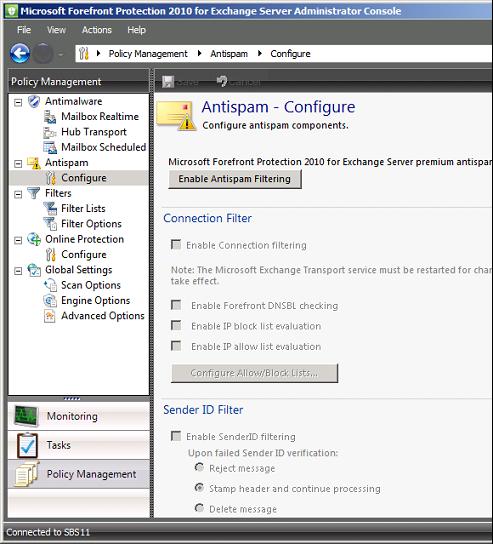
Task: Open the File menu
Action: [x=24, y=30]
